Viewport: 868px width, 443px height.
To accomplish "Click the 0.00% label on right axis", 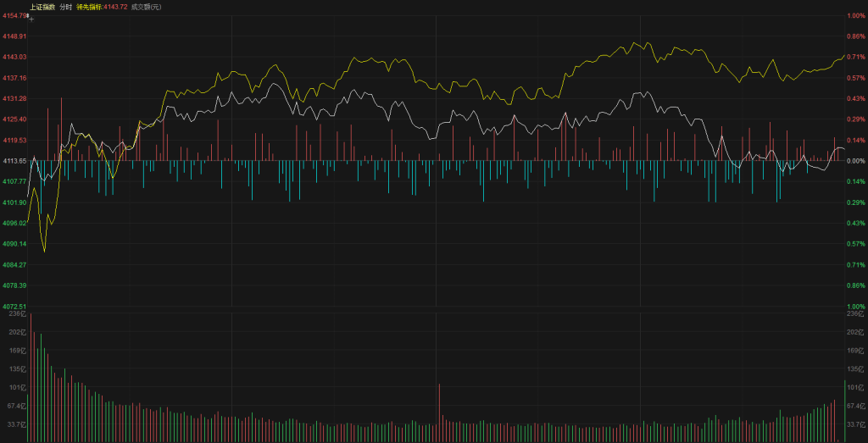I will (x=855, y=161).
